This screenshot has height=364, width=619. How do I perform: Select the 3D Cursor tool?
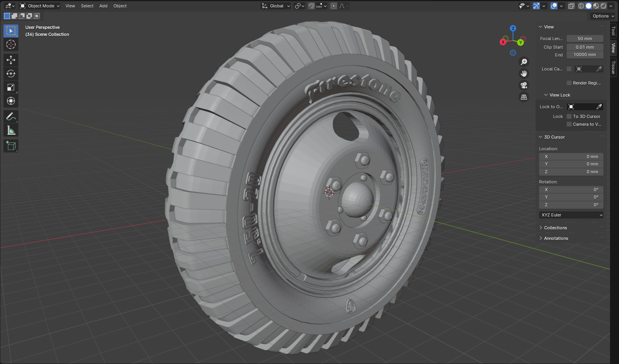11,45
